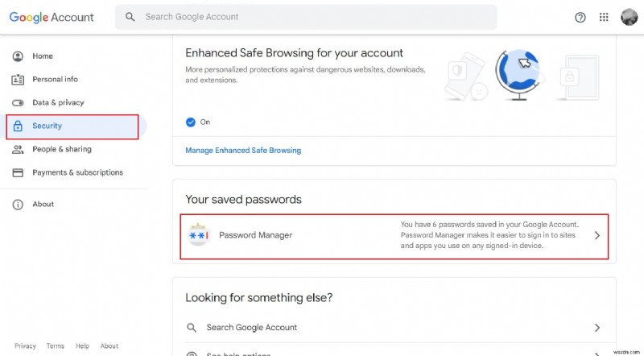The width and height of the screenshot is (644, 356).
Task: Click the About footer link
Action: coord(109,346)
